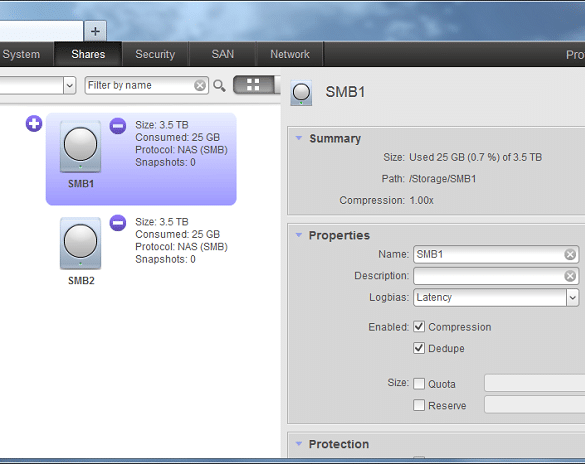Collapse the Properties section
The height and width of the screenshot is (464, 585).
[299, 235]
